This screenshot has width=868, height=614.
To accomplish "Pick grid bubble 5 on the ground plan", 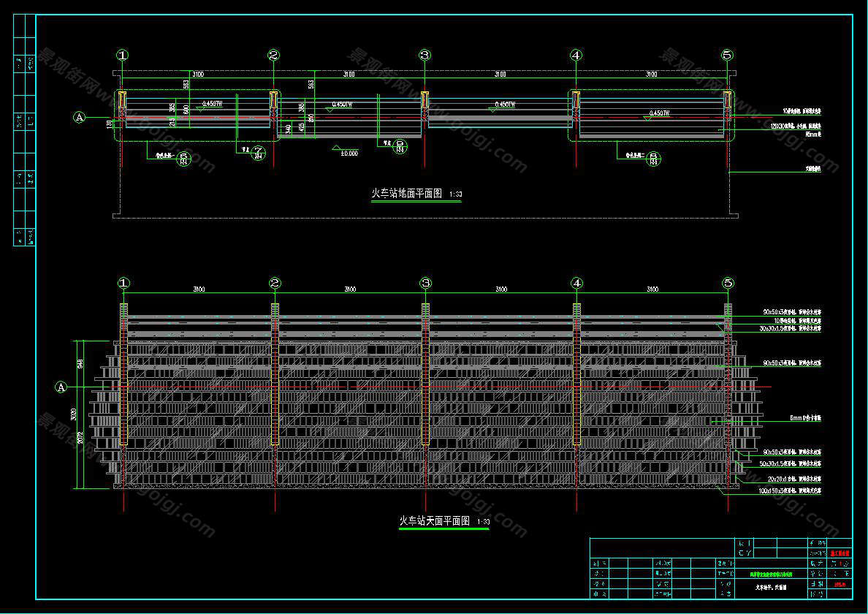I will (727, 56).
